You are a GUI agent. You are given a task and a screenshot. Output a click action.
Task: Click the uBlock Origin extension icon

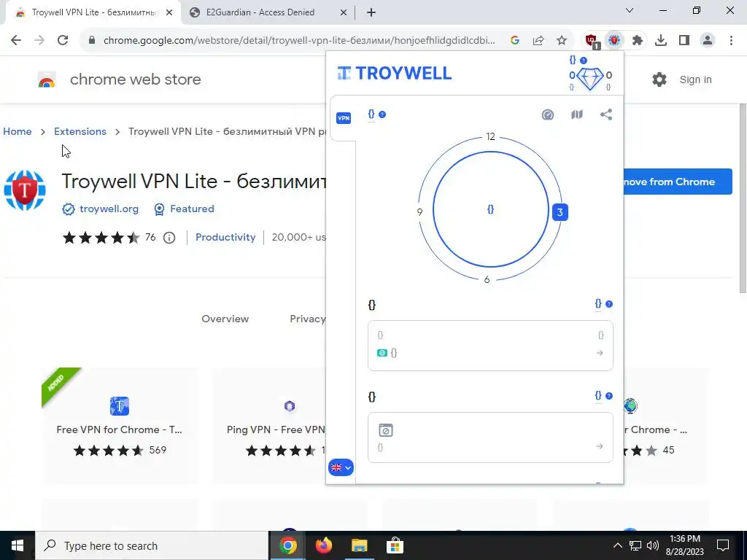(592, 41)
